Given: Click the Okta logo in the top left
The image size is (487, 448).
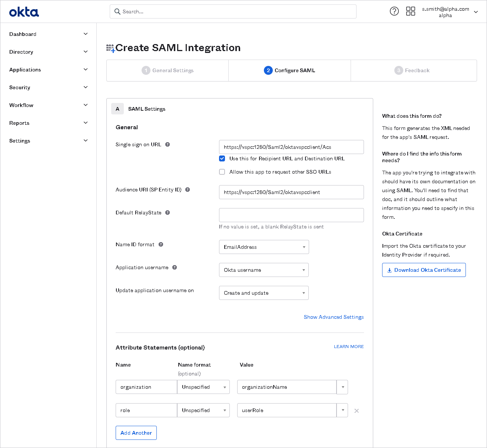Looking at the screenshot, I should pyautogui.click(x=24, y=11).
